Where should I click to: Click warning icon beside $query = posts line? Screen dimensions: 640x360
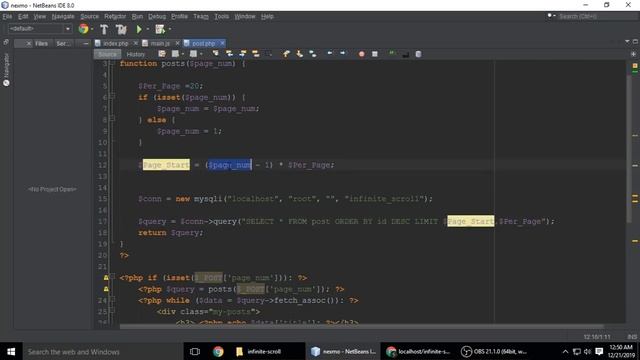click(x=106, y=289)
